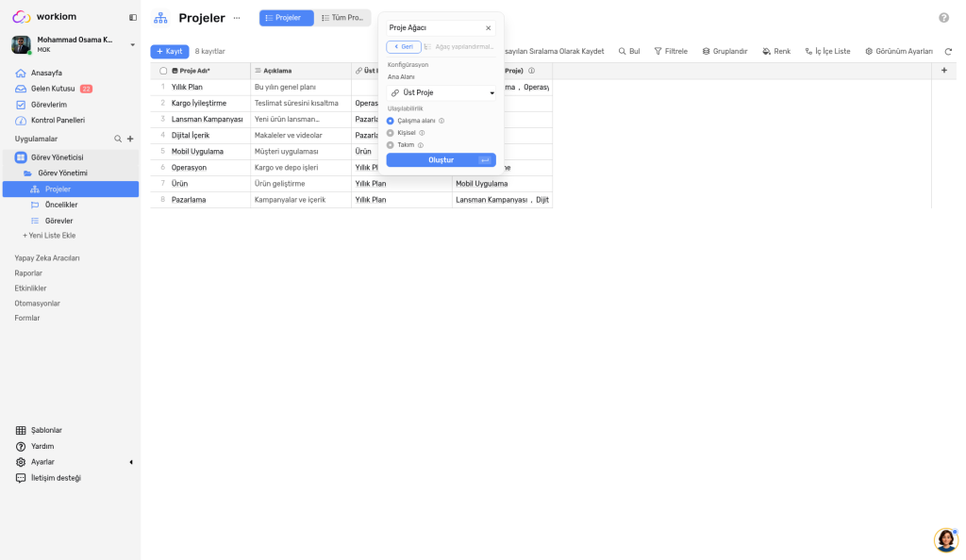This screenshot has width=966, height=560.
Task: Click the Oluştur button
Action: tap(441, 160)
